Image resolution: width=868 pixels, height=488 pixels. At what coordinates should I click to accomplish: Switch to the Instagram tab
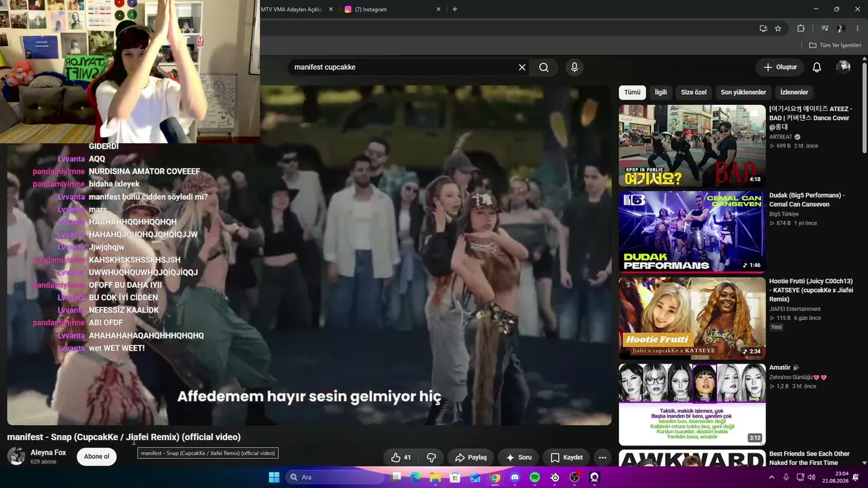pyautogui.click(x=393, y=9)
